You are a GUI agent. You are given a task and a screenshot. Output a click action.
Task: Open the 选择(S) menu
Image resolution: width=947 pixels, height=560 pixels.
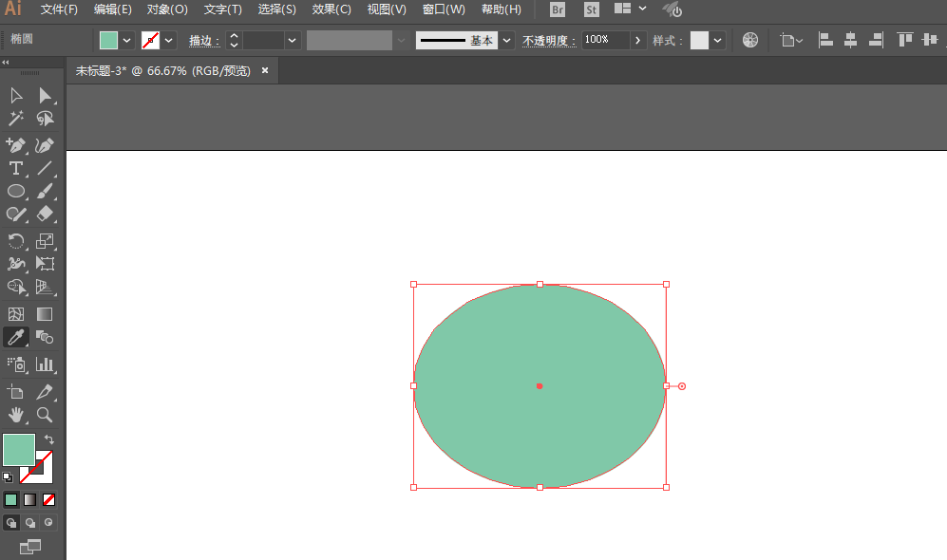[277, 9]
